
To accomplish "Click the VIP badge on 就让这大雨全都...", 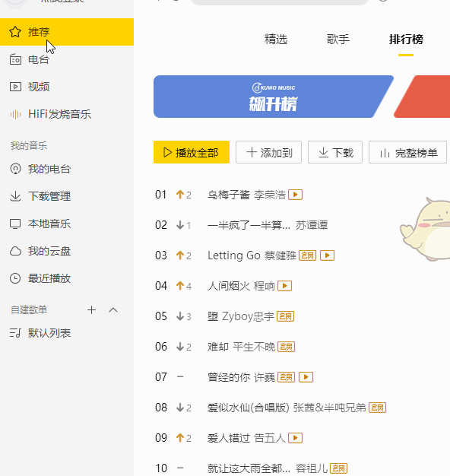I will click(338, 468).
